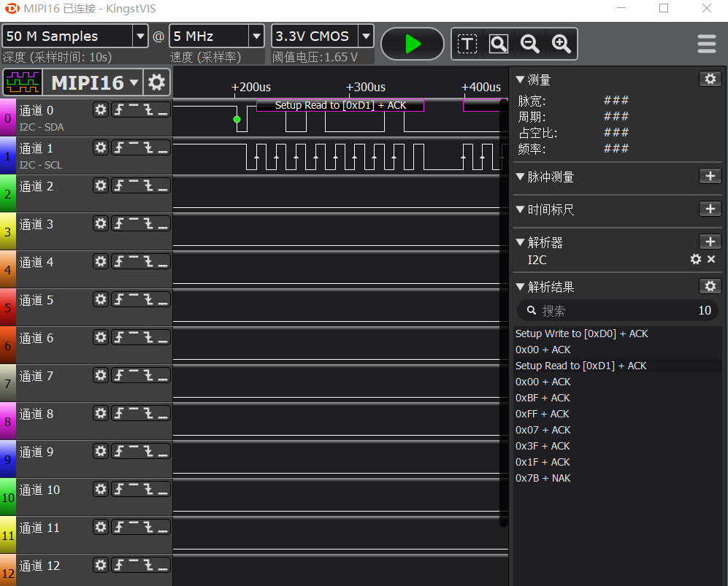Open settings gear for 通道 2
This screenshot has width=728, height=586.
[101, 186]
